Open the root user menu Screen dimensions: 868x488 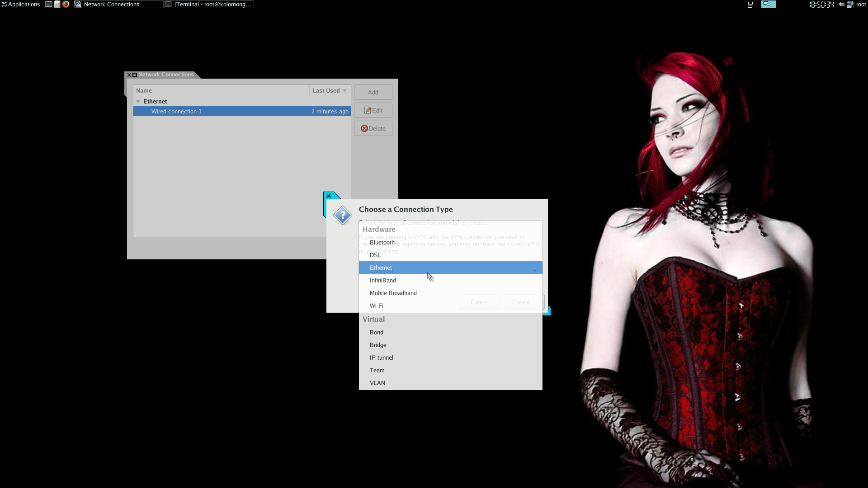pos(861,4)
